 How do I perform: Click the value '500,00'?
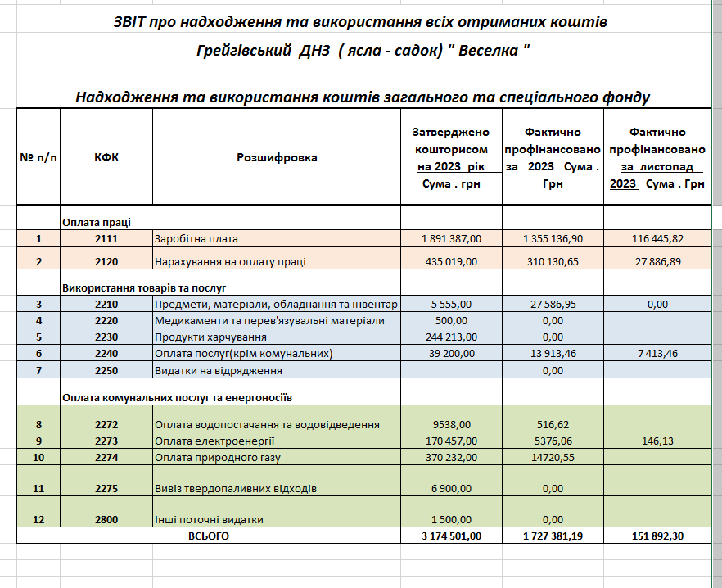pos(451,320)
